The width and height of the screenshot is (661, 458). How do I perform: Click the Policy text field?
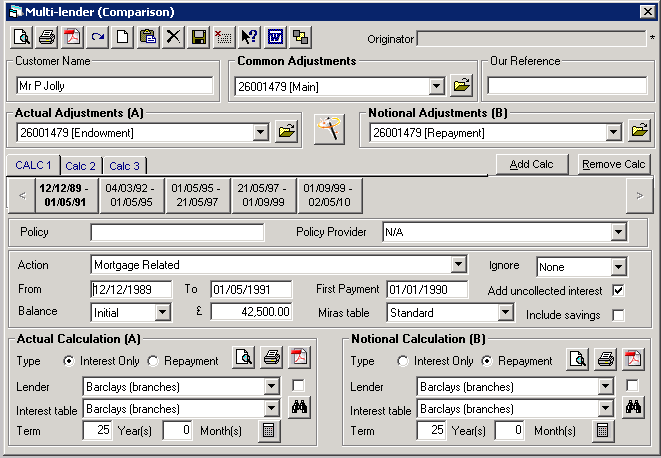tap(177, 232)
